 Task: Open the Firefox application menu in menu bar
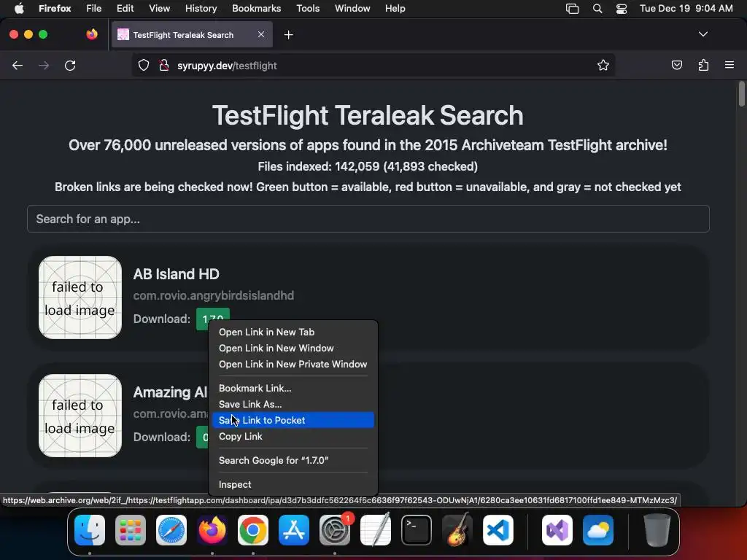[x=55, y=9]
